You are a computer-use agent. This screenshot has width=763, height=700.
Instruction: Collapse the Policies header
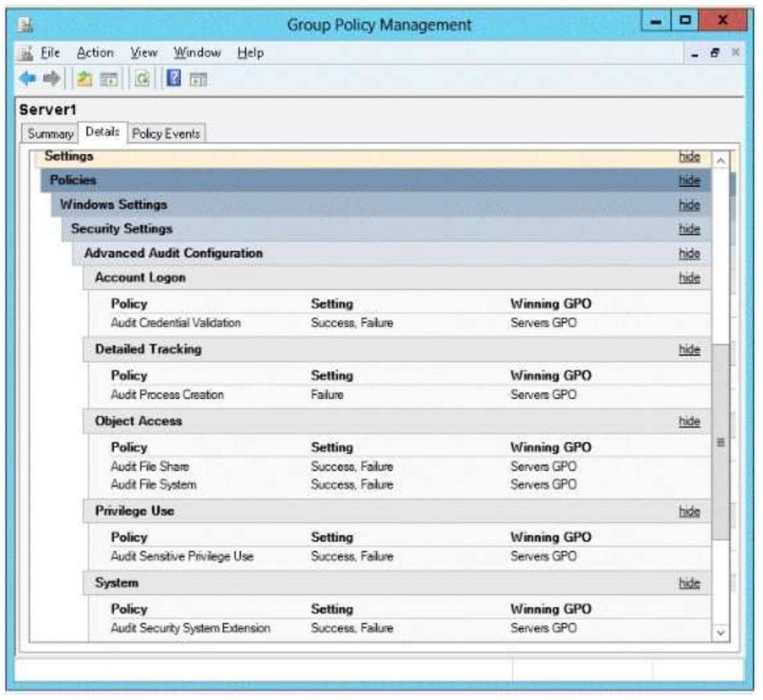click(x=375, y=181)
